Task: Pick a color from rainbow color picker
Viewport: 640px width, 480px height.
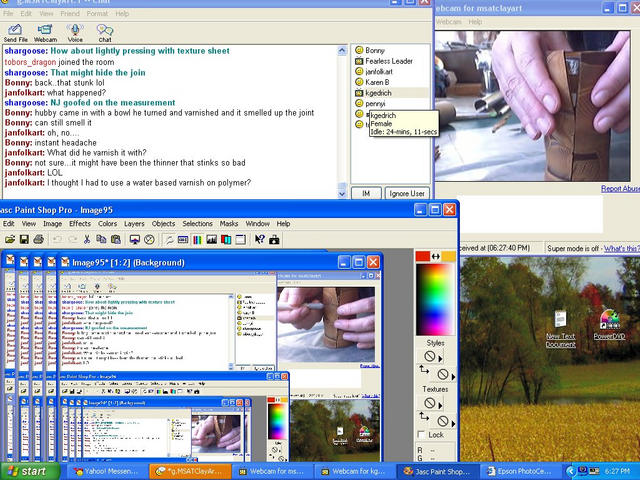Action: [435, 299]
